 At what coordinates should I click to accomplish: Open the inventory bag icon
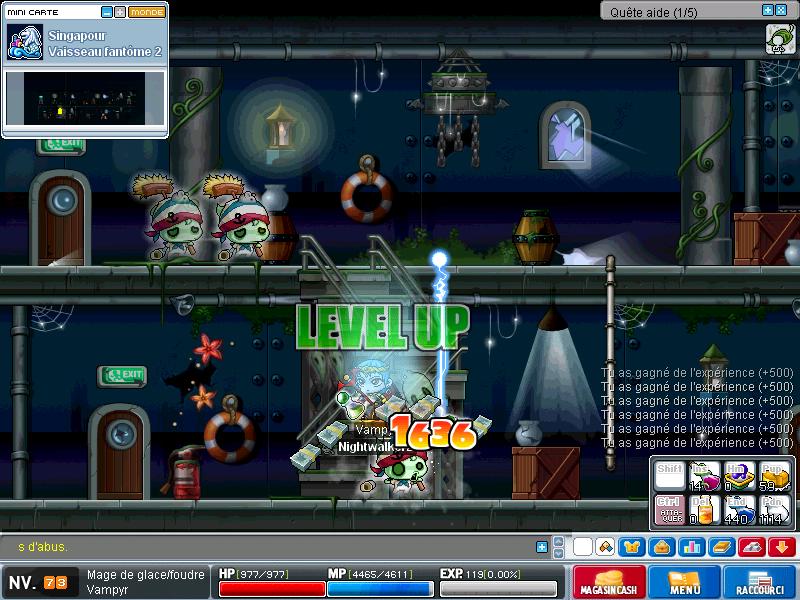[659, 547]
